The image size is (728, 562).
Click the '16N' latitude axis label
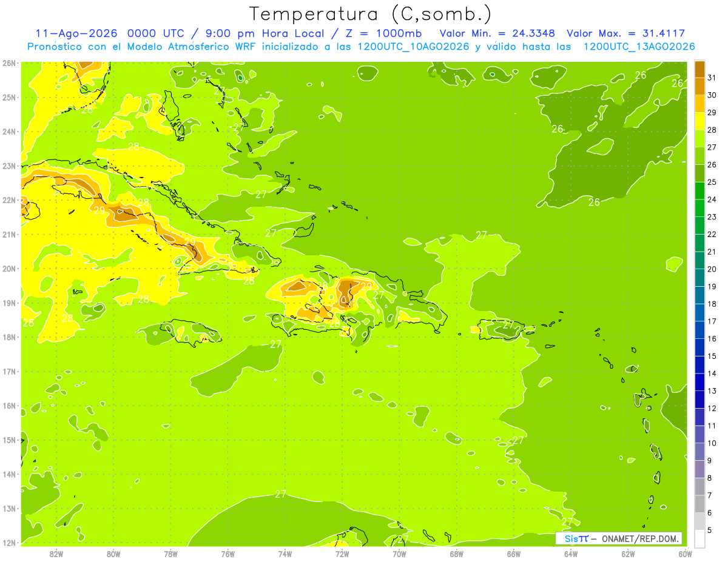tap(9, 406)
